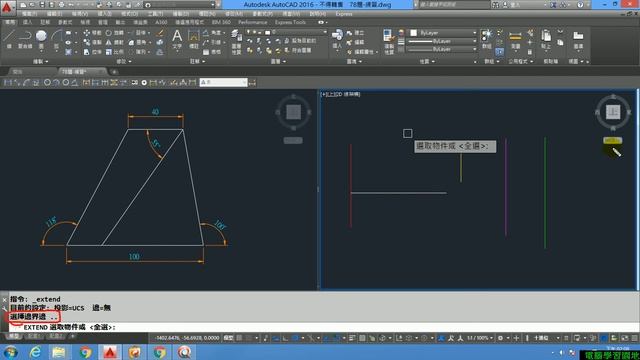Click the help question mark icon
This screenshot has height=360, width=640.
point(580,5)
